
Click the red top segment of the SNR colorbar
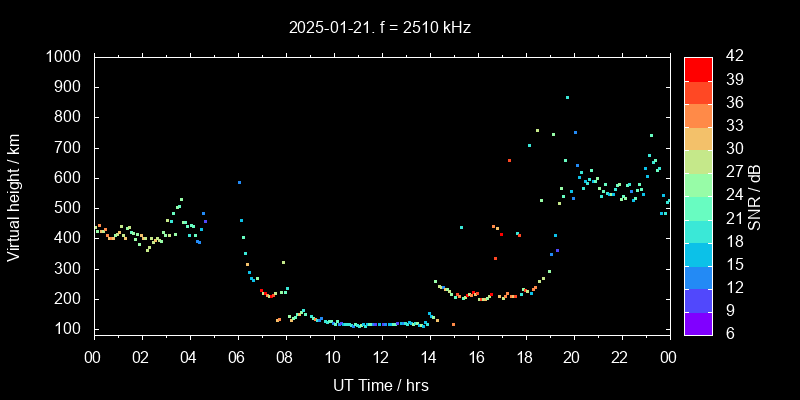point(698,68)
